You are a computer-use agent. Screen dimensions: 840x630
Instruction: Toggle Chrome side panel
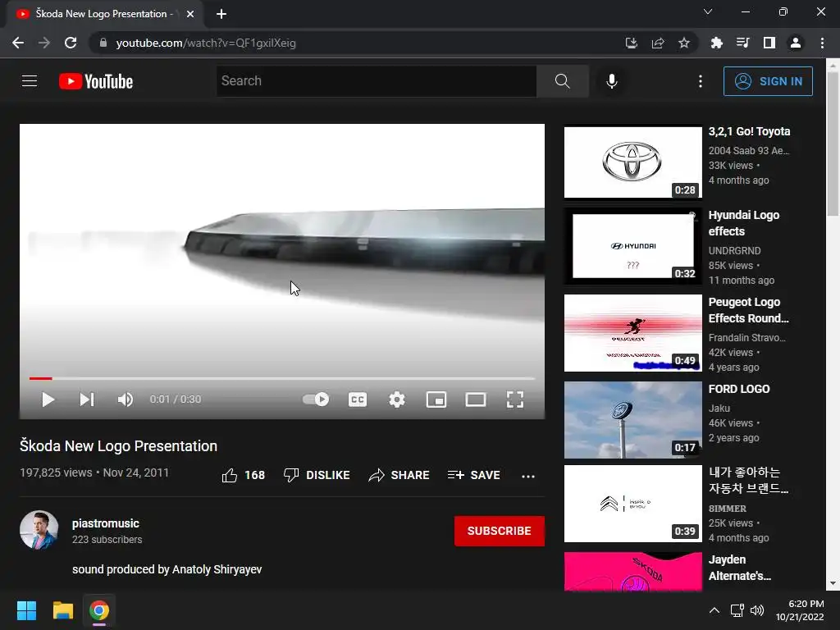[769, 43]
